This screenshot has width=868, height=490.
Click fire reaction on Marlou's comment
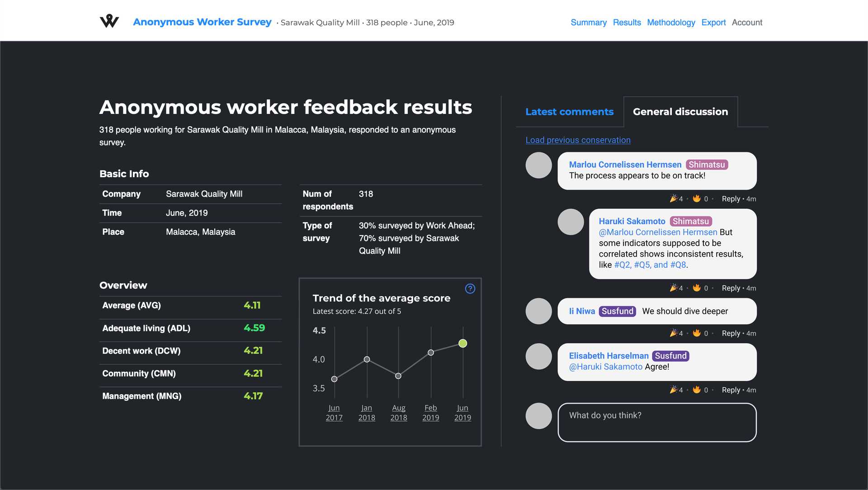click(x=697, y=198)
